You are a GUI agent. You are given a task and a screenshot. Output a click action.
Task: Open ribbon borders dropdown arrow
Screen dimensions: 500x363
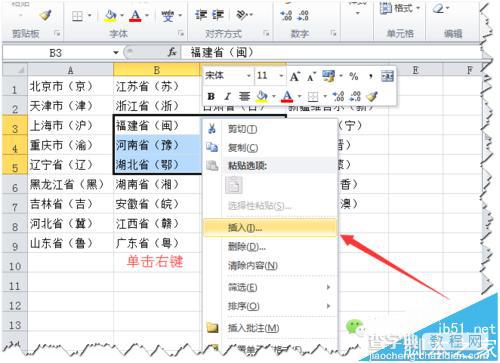89,15
